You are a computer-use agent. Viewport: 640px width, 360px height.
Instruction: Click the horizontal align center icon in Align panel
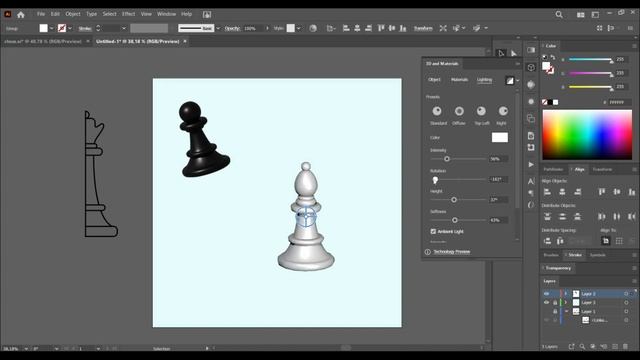[x=562, y=192]
